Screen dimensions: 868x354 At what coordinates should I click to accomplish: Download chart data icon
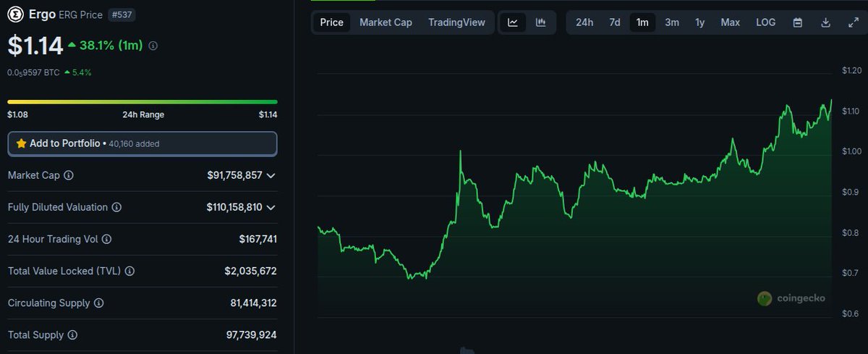coord(825,22)
